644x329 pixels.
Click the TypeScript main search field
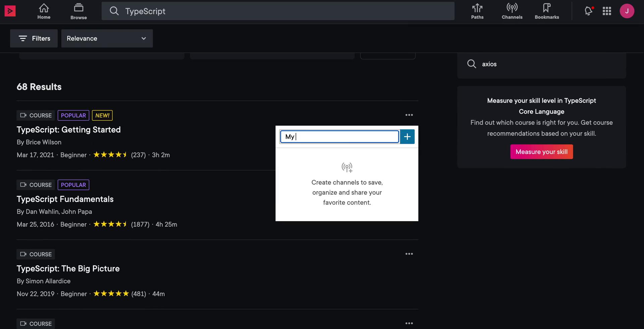(x=278, y=11)
